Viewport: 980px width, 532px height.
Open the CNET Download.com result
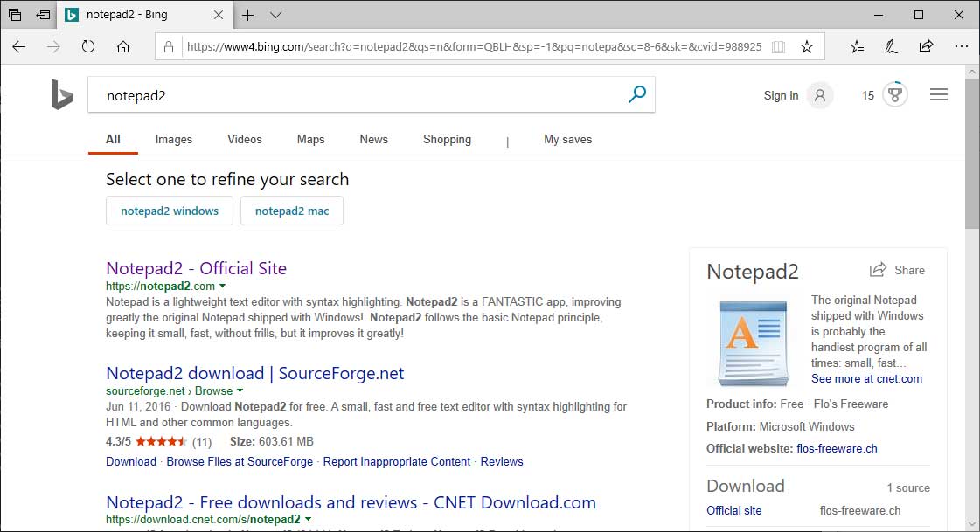point(351,502)
